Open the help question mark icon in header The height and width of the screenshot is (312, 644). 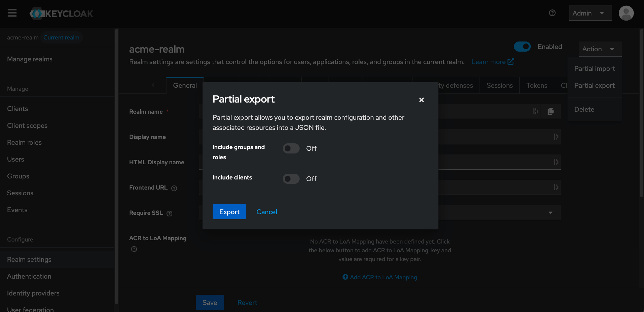[x=552, y=13]
